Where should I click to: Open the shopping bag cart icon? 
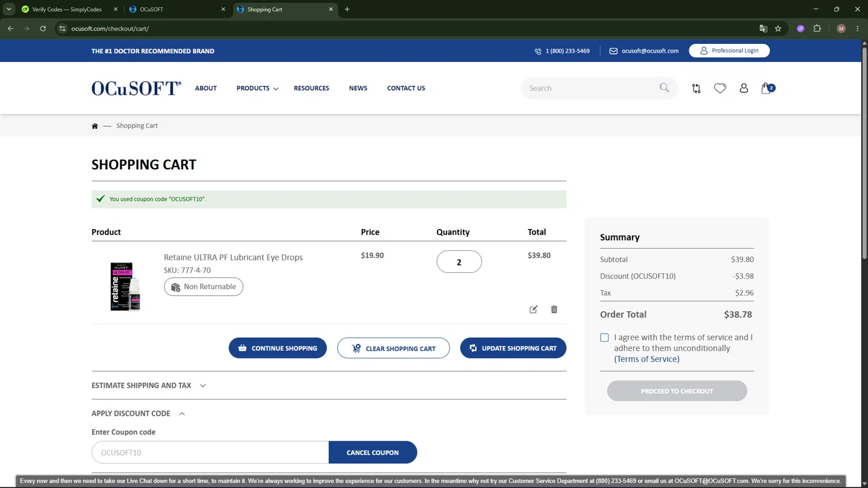tap(767, 88)
